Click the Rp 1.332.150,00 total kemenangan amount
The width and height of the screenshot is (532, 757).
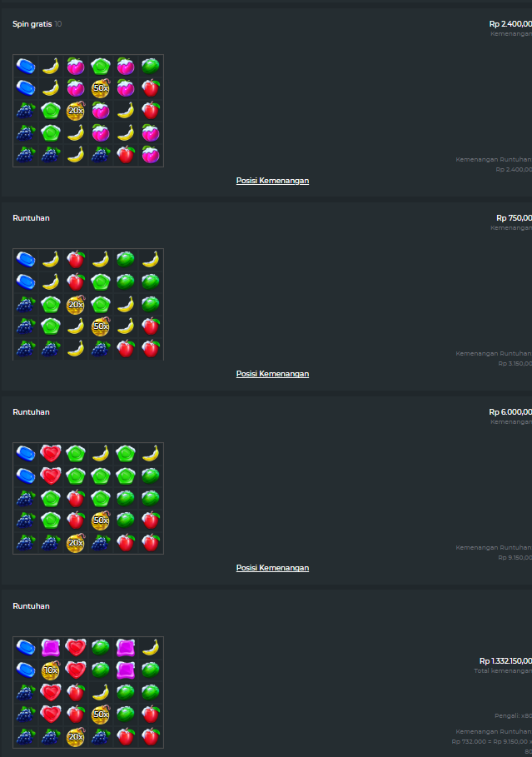point(505,661)
